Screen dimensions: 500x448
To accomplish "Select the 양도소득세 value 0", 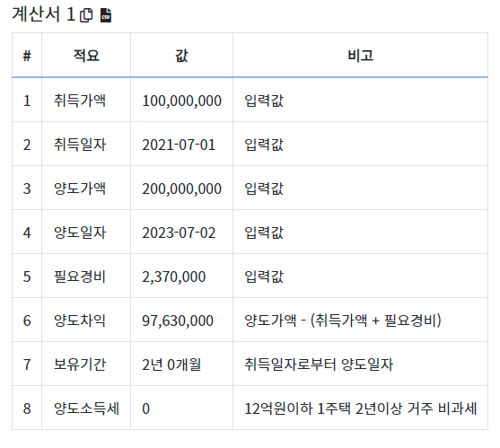I will pos(145,408).
